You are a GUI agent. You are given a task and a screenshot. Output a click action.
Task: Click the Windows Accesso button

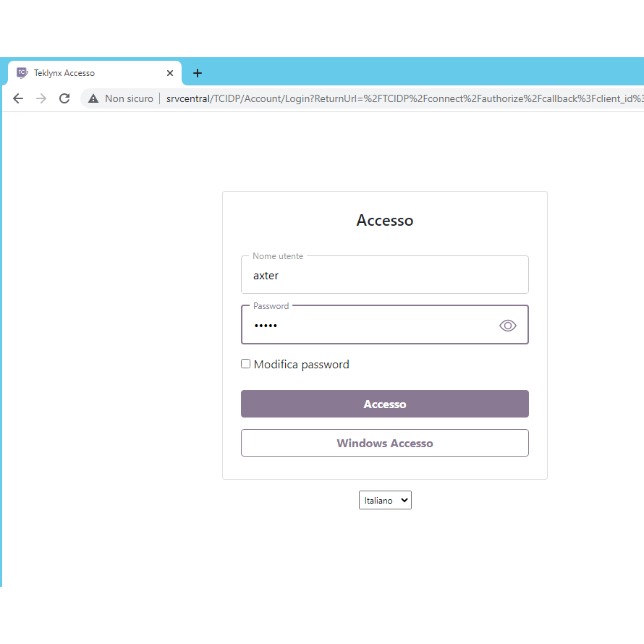384,443
